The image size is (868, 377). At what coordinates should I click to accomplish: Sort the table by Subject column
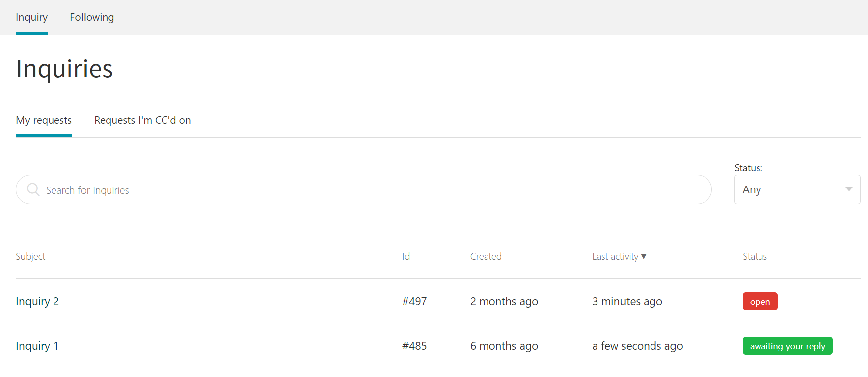point(30,256)
